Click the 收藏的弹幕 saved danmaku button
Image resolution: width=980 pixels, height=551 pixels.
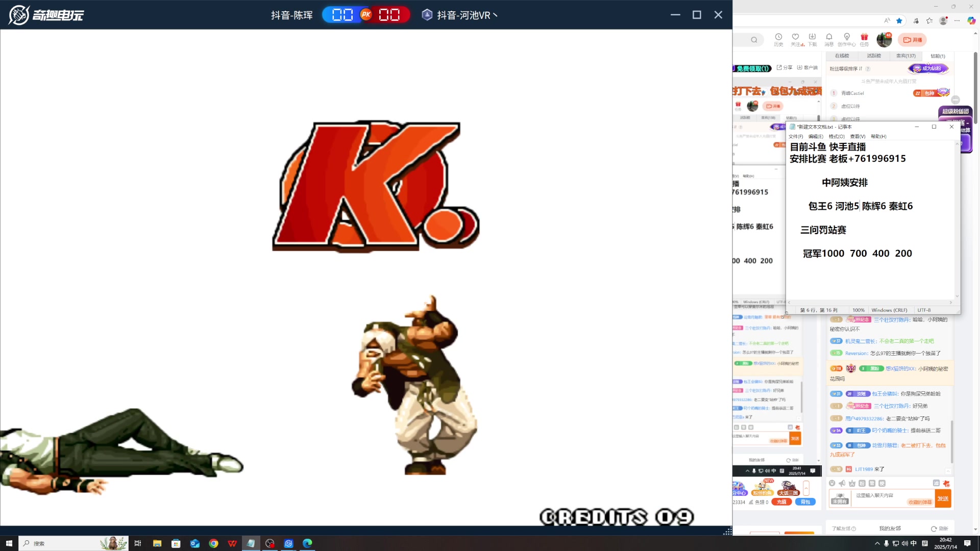point(920,502)
